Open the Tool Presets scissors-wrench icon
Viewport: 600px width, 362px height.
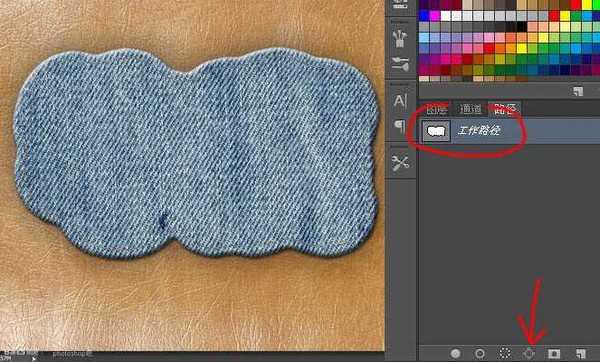coord(400,163)
